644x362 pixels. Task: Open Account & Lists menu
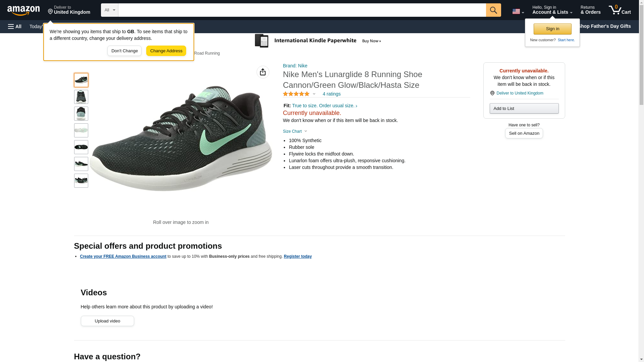[x=552, y=10]
